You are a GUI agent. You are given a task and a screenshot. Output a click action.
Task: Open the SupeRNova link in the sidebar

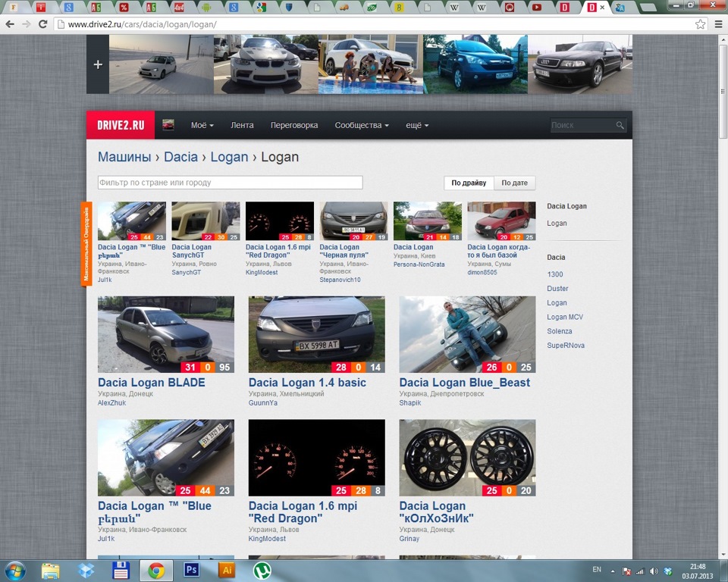[566, 346]
